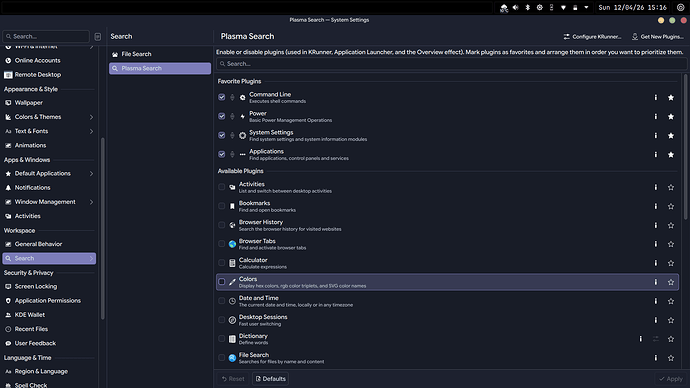Open Wallpaper settings
This screenshot has height=388, width=690.
coord(49,103)
